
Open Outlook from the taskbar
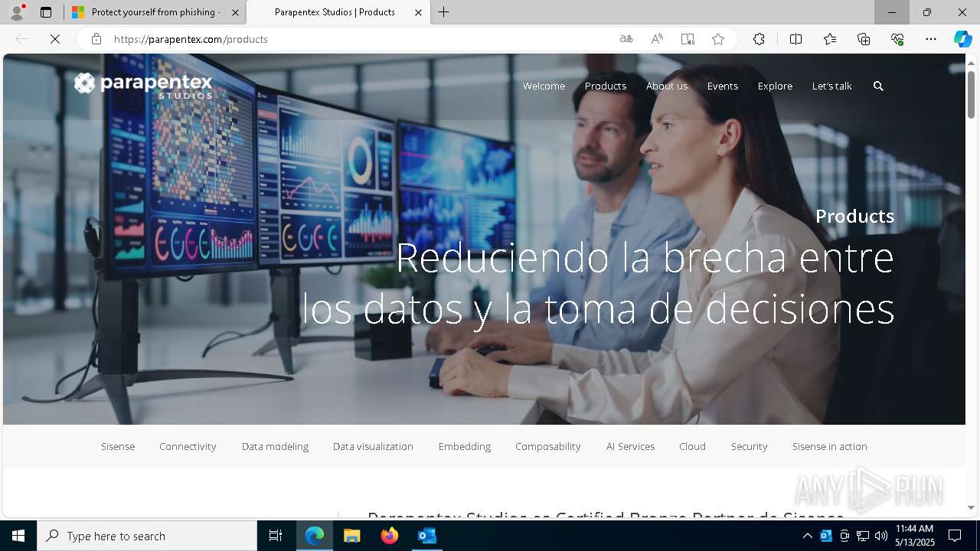[426, 536]
